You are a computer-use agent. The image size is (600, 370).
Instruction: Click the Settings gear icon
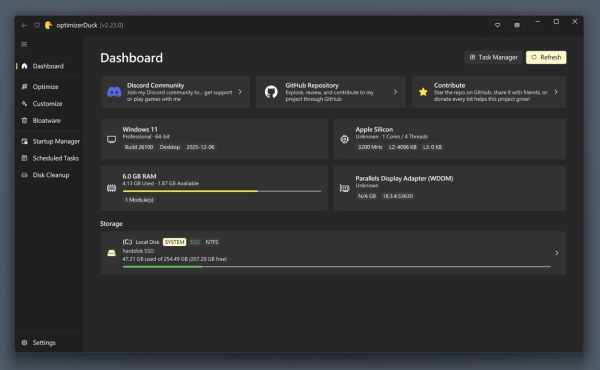(x=24, y=342)
